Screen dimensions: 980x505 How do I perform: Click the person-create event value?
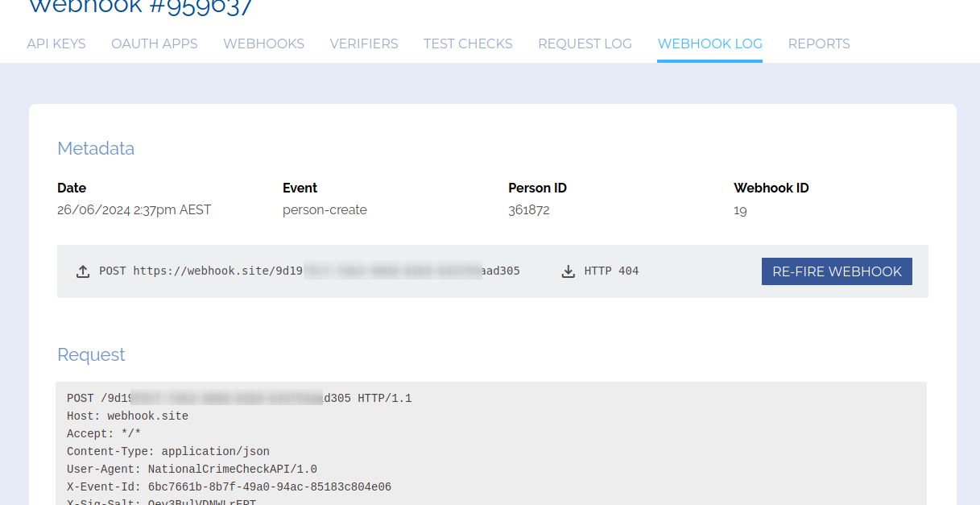click(325, 210)
